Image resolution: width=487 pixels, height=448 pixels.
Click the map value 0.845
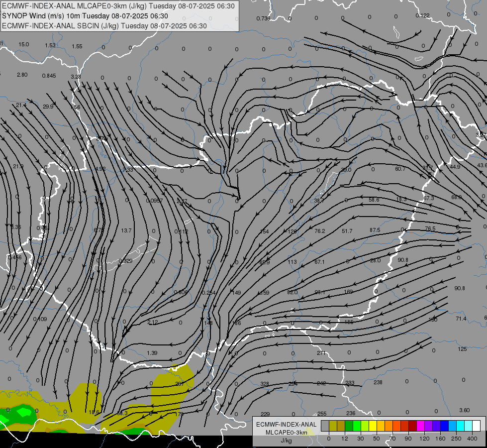(x=49, y=76)
